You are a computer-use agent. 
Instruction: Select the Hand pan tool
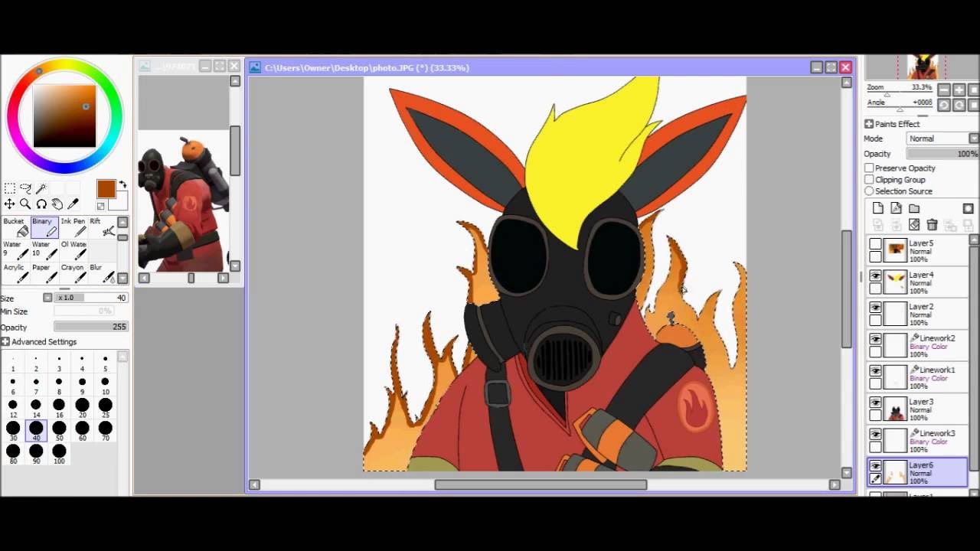coord(57,204)
